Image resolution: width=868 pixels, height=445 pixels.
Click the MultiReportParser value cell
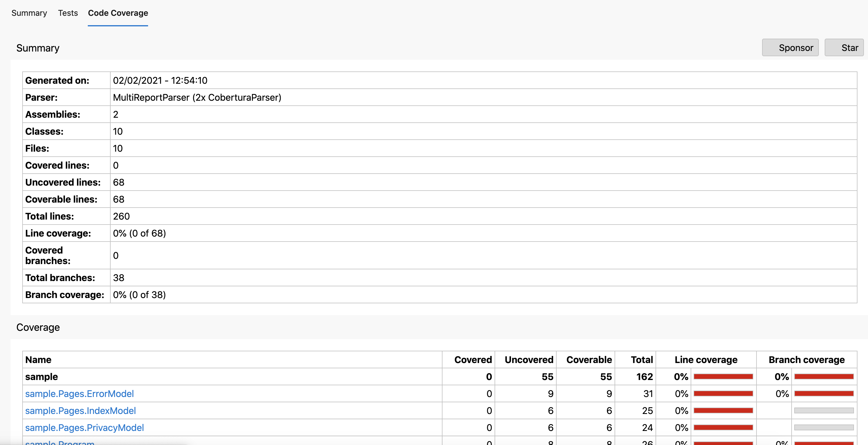pos(197,97)
